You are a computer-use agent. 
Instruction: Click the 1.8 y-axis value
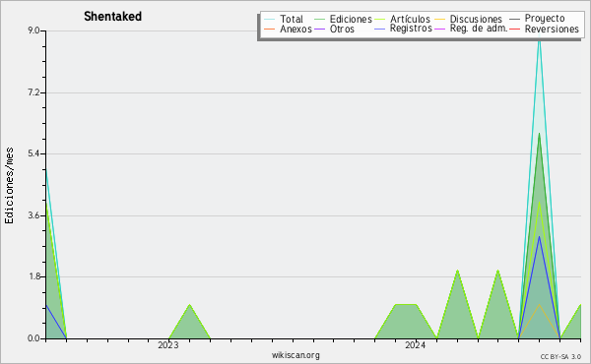pos(33,276)
